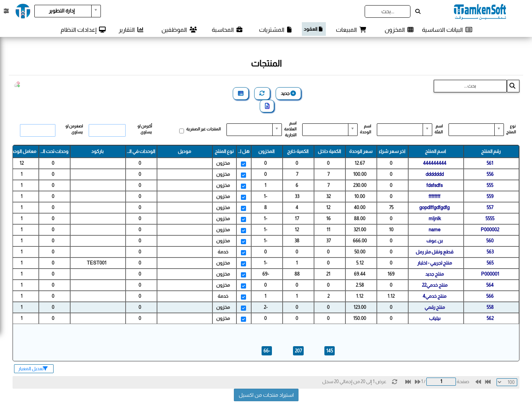Go to the last page pager icon

[x=408, y=382]
